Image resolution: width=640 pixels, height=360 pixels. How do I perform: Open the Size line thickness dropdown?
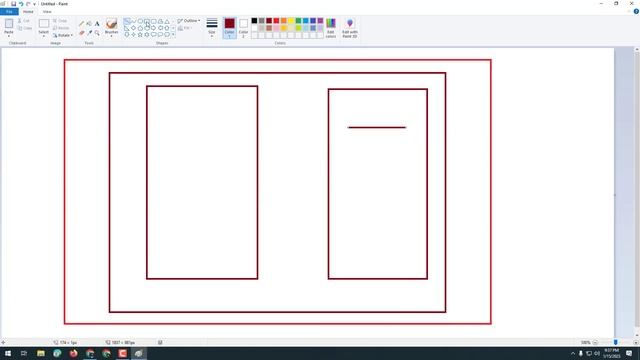point(212,28)
